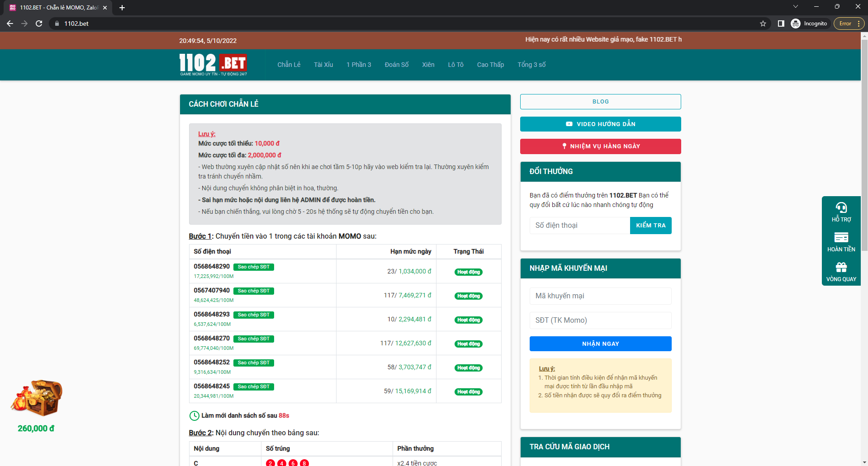Click the Tra Cứu Mã Giao Dịch panel header

coord(601,447)
